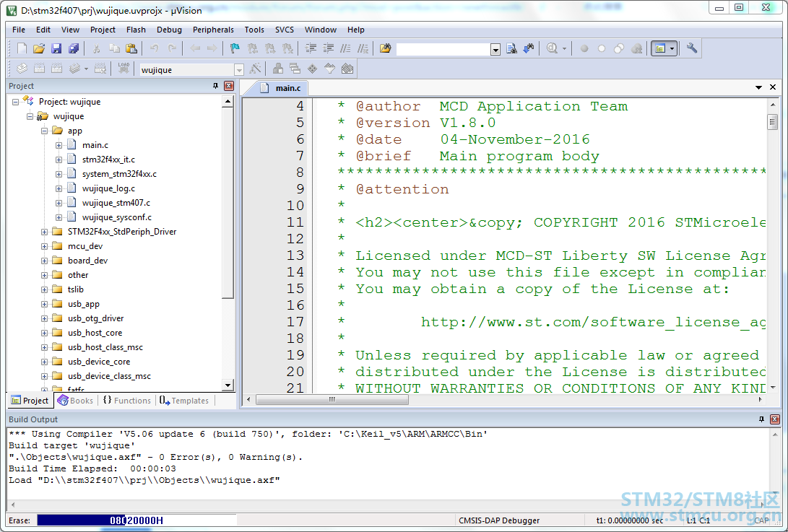Viewport: 788px width, 532px height.
Task: Click the Open file folder icon
Action: coord(39,49)
